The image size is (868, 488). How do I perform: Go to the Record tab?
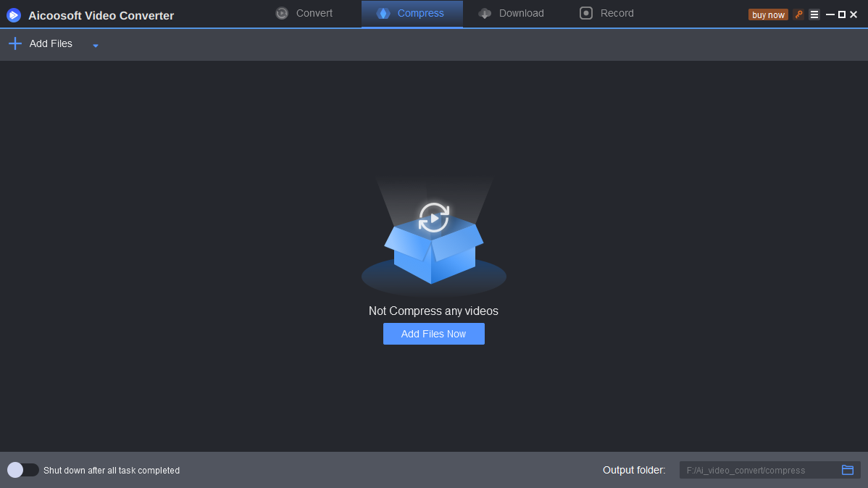pos(606,13)
